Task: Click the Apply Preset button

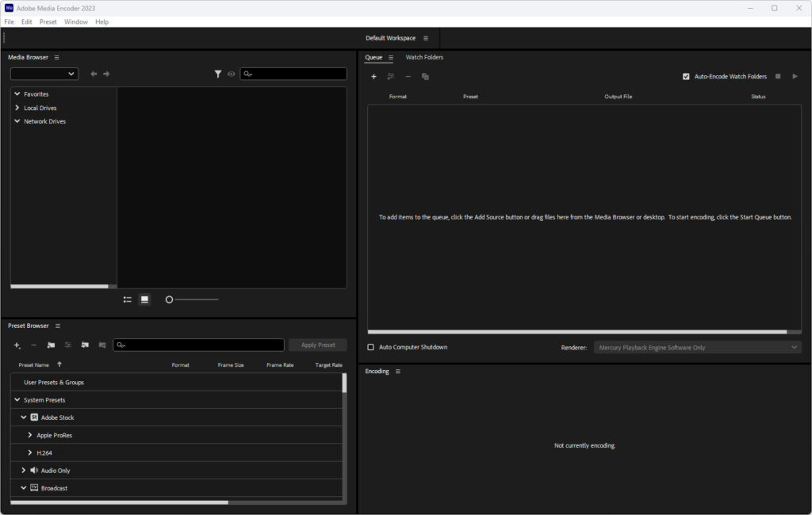Action: [x=318, y=345]
